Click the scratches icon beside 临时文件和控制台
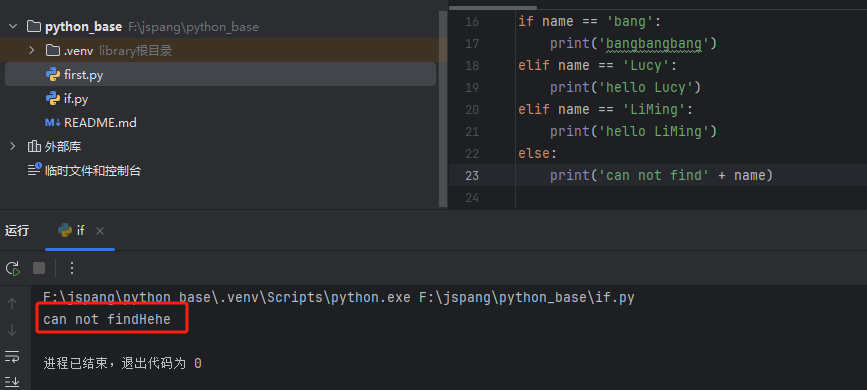This screenshot has height=390, width=867. tap(34, 169)
